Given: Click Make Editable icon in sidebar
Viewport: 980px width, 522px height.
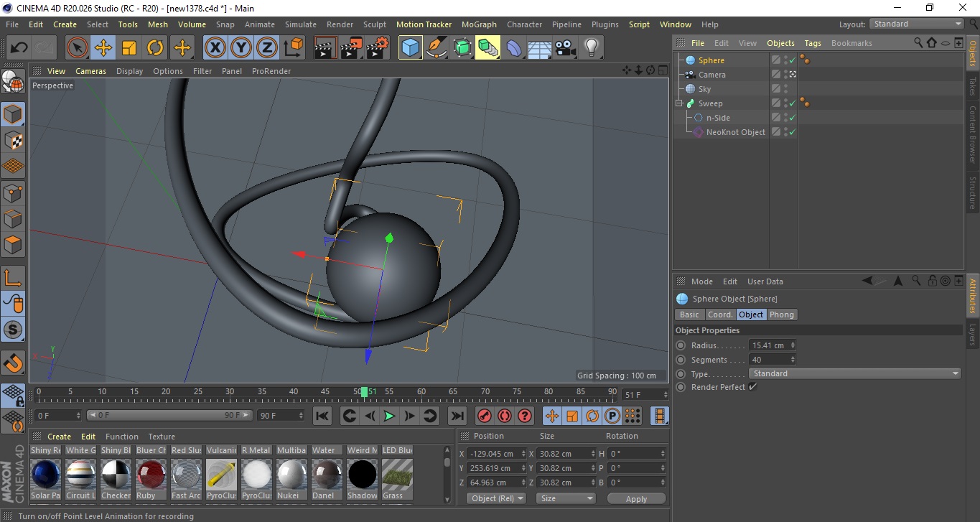Looking at the screenshot, I should tap(13, 82).
